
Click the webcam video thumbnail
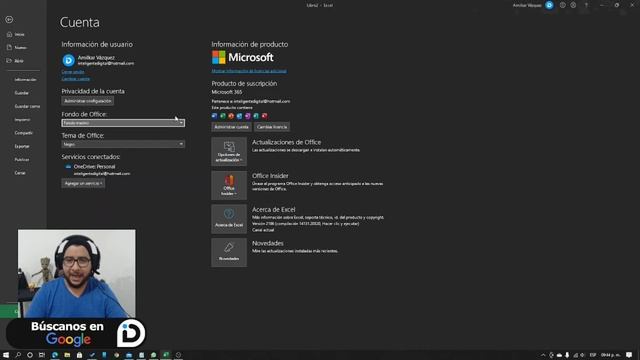tap(77, 273)
